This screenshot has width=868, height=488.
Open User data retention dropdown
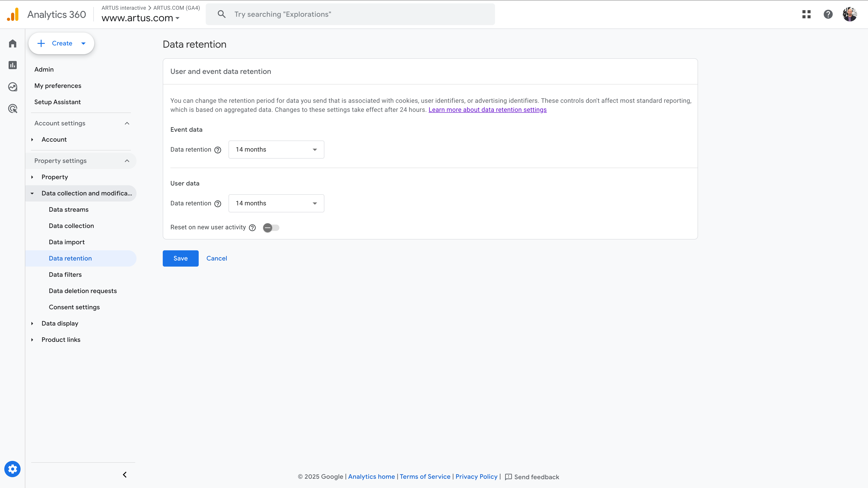(276, 203)
